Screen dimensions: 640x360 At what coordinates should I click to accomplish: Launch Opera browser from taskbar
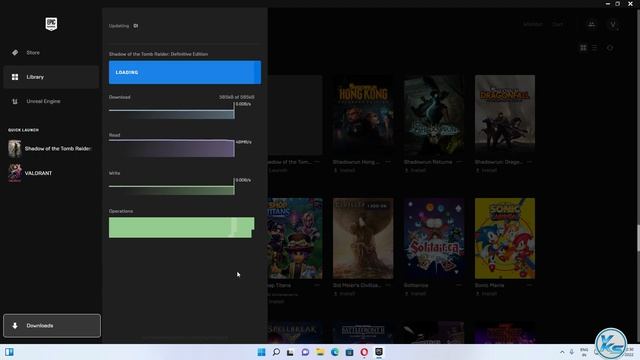(x=364, y=352)
